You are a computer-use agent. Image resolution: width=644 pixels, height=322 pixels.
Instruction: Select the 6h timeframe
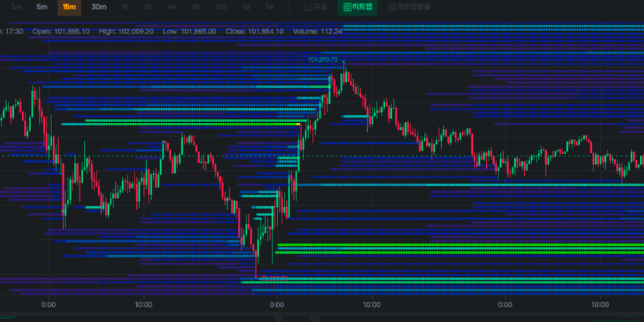click(x=197, y=7)
